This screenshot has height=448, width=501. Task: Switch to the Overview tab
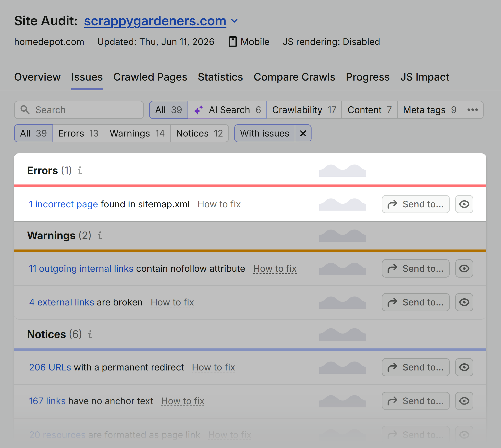click(x=37, y=77)
